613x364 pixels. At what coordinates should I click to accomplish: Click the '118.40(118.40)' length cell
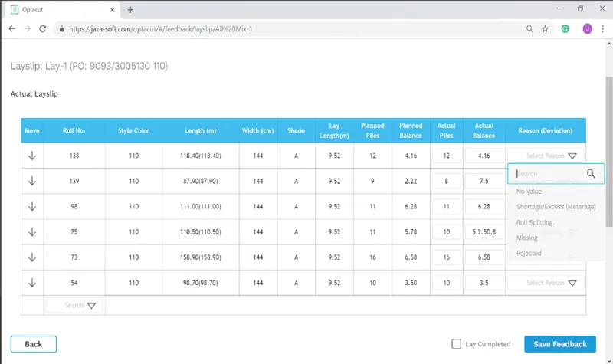(x=201, y=156)
